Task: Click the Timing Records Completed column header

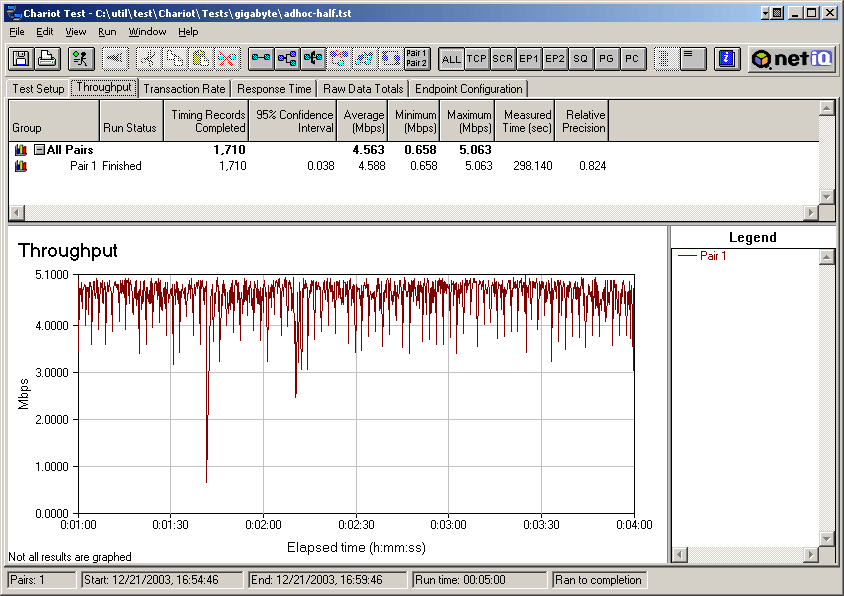Action: (208, 121)
